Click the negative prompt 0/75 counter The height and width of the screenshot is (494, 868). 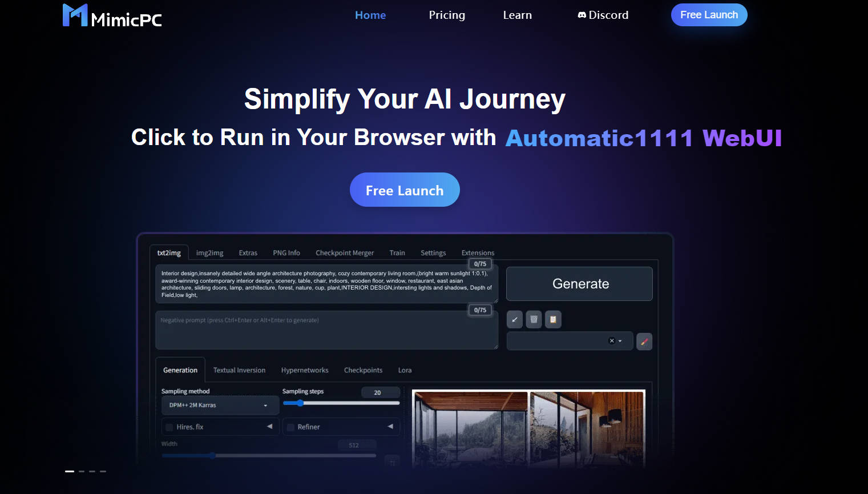click(481, 310)
